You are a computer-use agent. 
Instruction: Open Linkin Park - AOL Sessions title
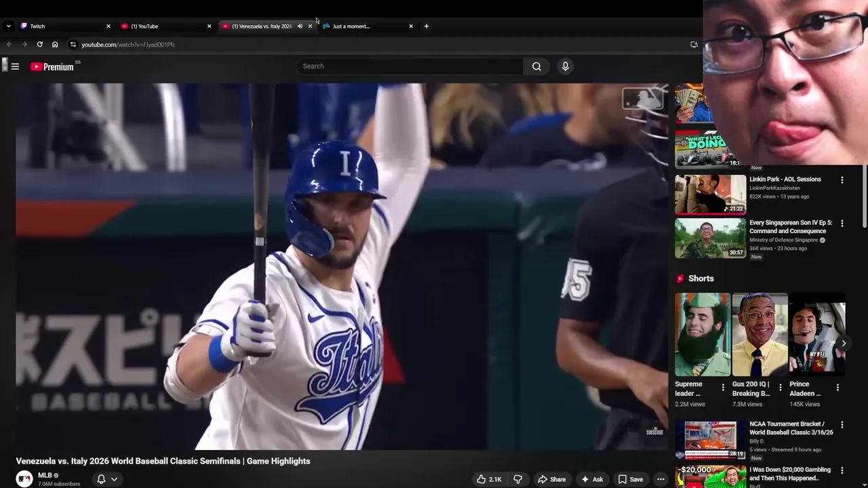(x=785, y=180)
